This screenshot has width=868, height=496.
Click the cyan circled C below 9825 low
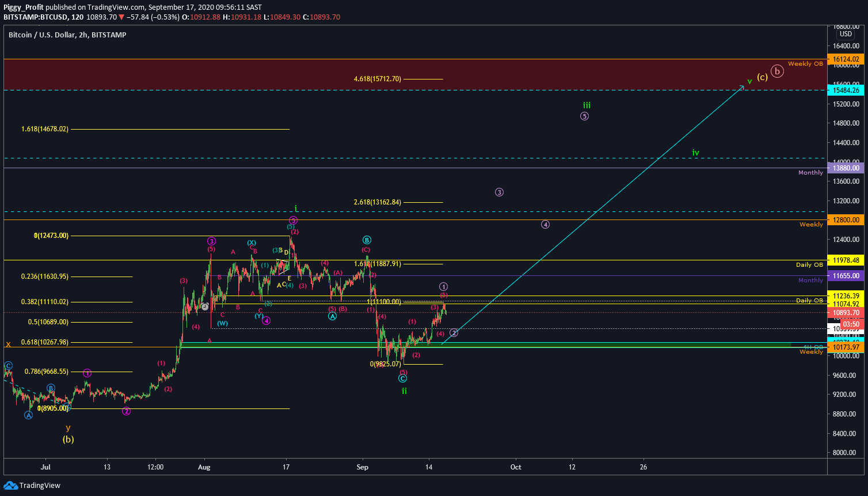[x=403, y=378]
